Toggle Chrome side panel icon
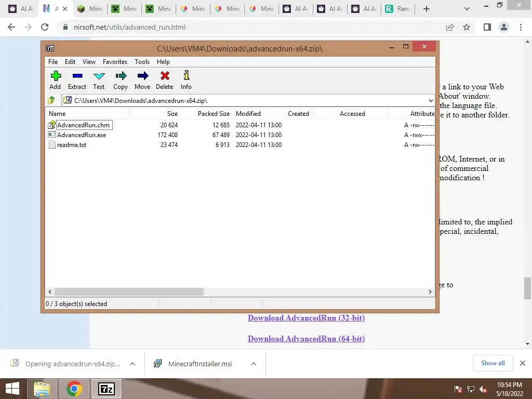Image resolution: width=532 pixels, height=399 pixels. click(487, 27)
